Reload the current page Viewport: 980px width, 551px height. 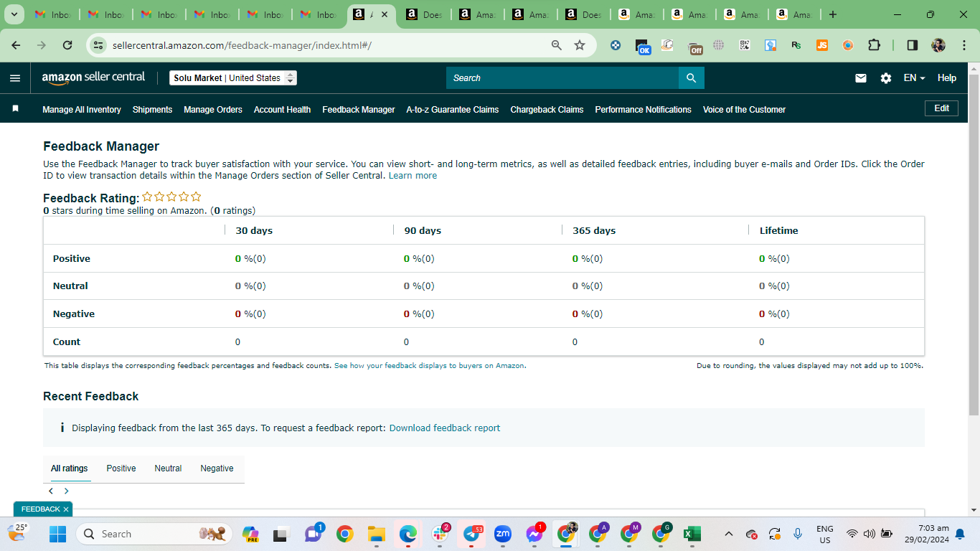click(x=67, y=45)
